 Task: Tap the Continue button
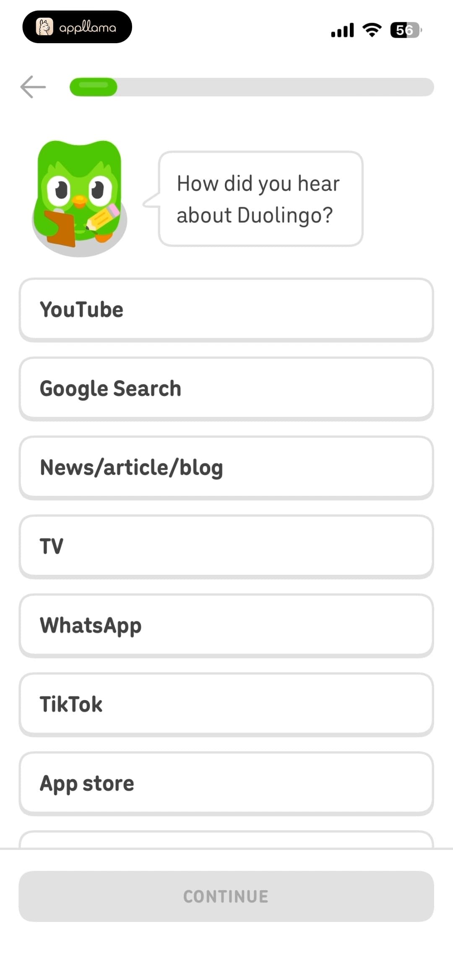click(x=226, y=896)
